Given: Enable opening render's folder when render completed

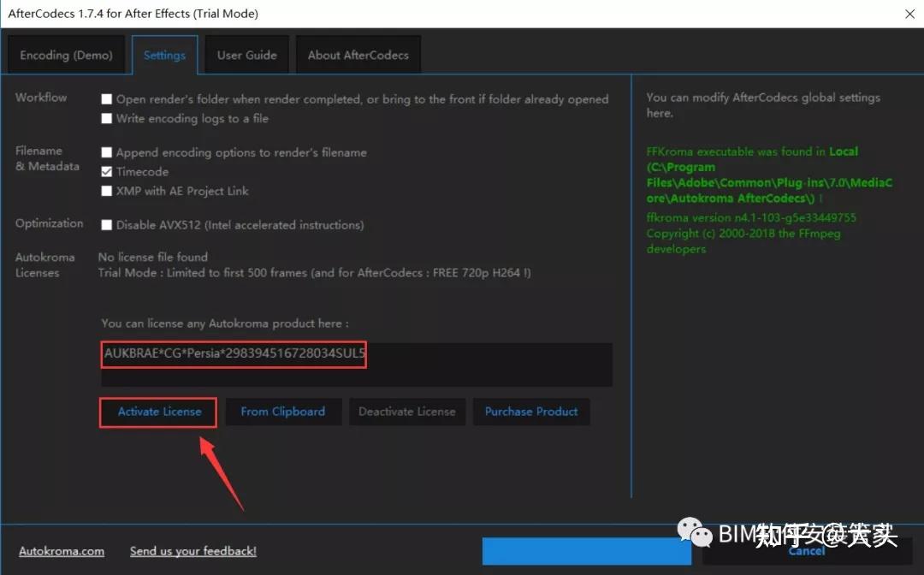Looking at the screenshot, I should 106,99.
